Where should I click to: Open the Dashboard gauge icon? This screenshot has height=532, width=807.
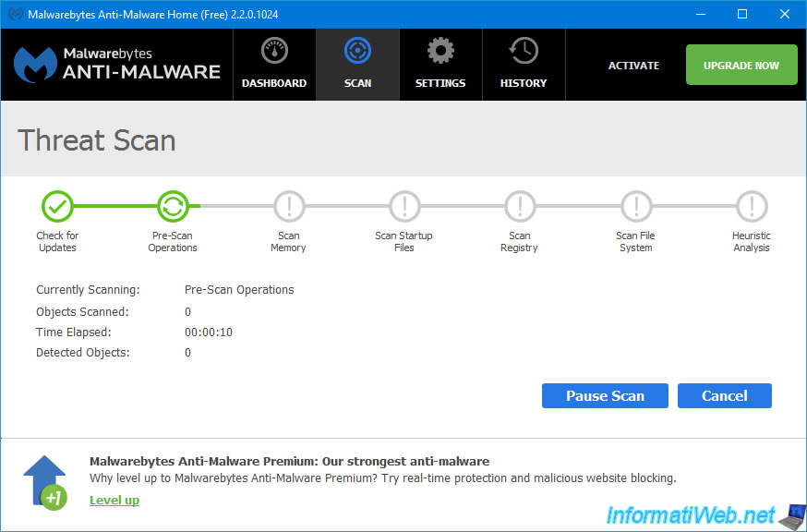point(273,52)
